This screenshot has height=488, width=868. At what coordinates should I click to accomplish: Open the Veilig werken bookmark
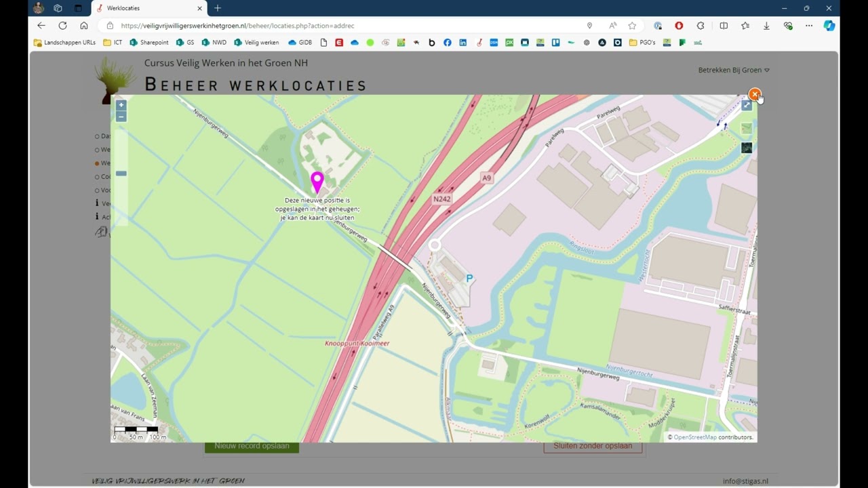click(x=257, y=43)
